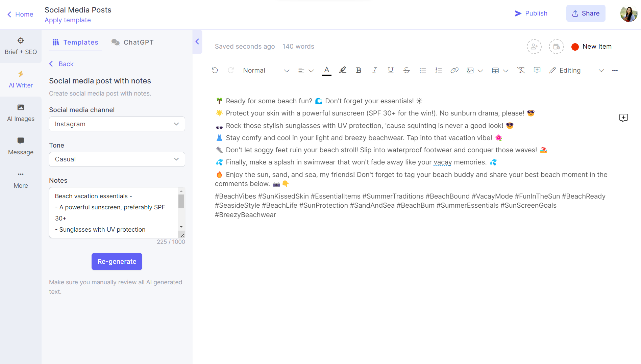Add a side comment to the document
This screenshot has width=641, height=364.
coord(623,118)
